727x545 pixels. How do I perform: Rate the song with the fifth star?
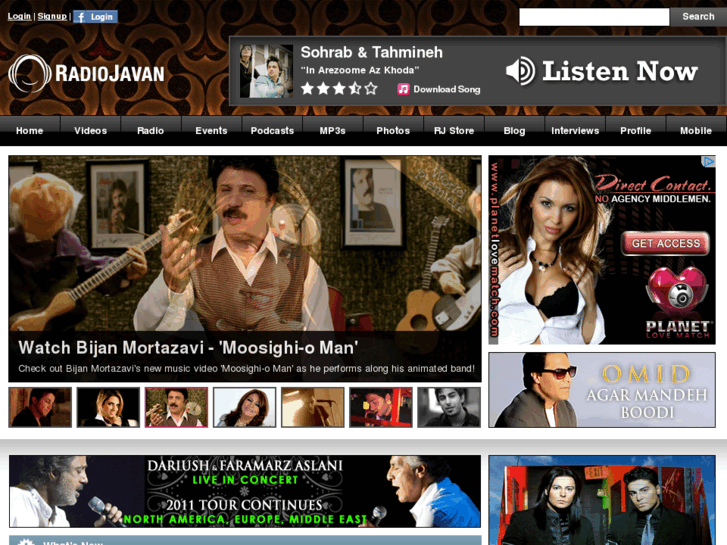click(371, 88)
